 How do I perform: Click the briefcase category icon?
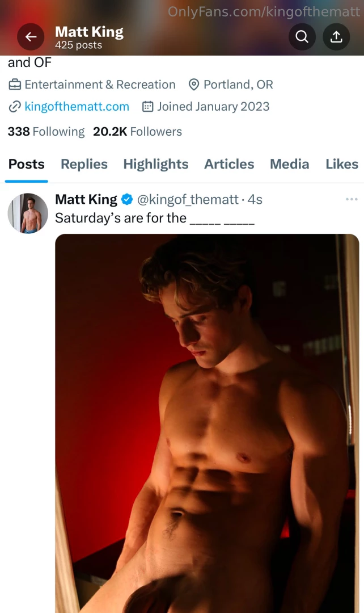(x=15, y=85)
